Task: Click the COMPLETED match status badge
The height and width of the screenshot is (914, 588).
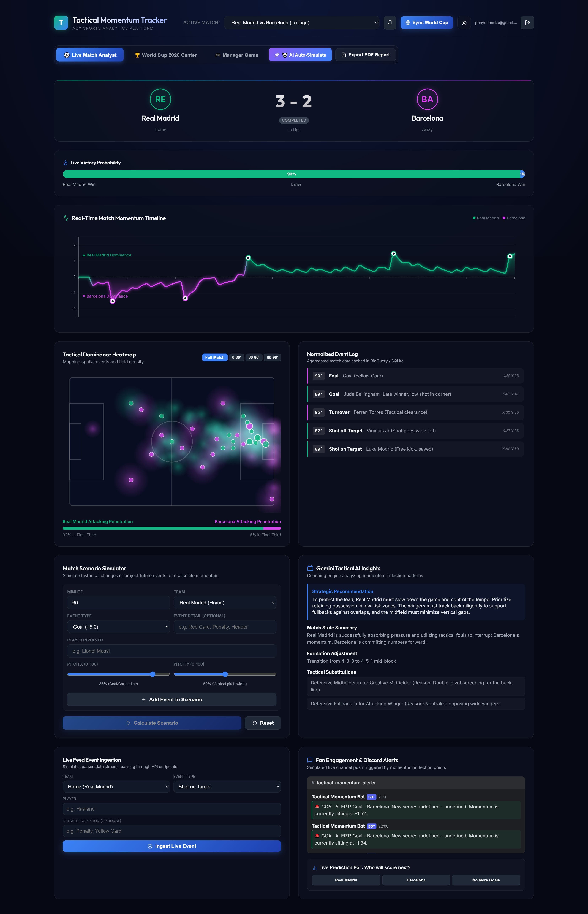Action: (294, 120)
